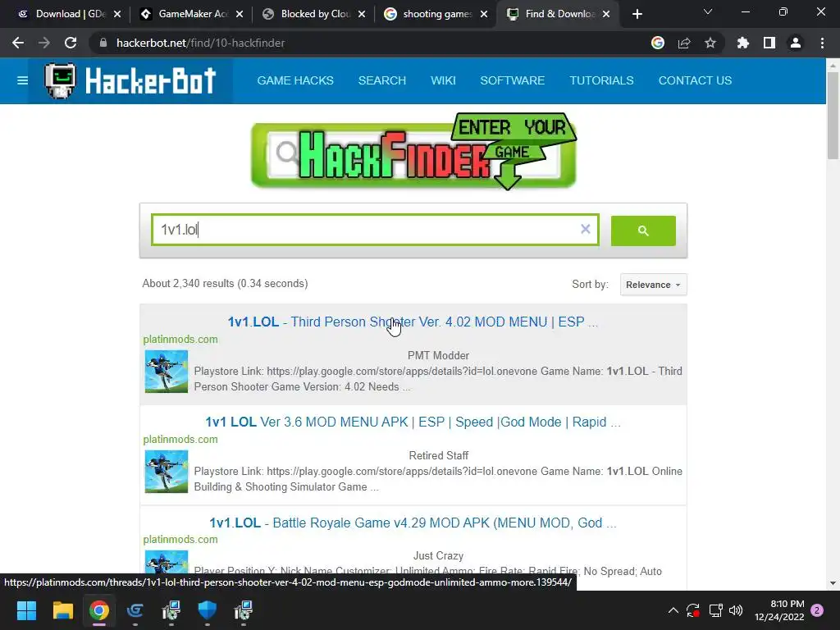This screenshot has width=840, height=630.
Task: Reload the current page
Action: (x=71, y=43)
